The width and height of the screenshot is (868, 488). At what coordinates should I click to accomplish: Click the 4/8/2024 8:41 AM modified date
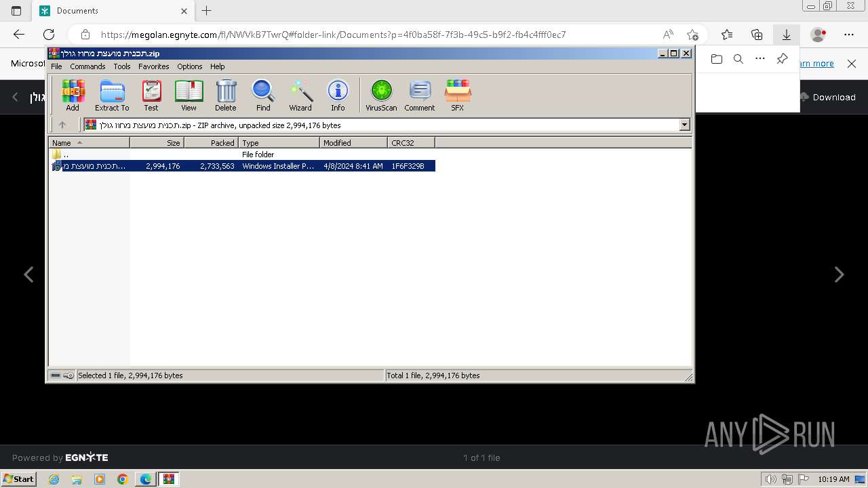[x=353, y=166]
